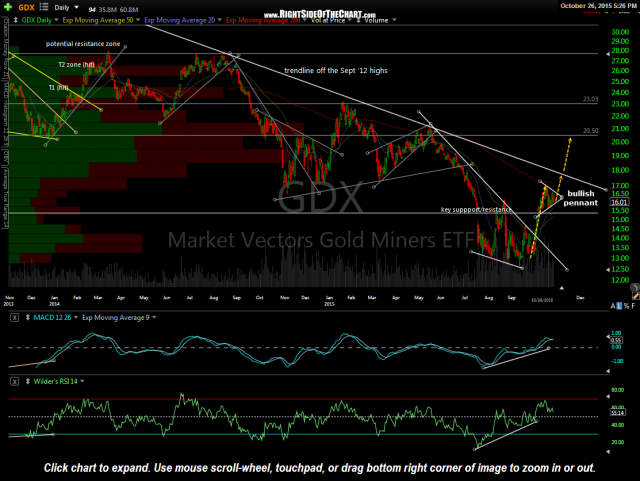Expand the Wilder's RSI 14 dropdown

(82, 381)
